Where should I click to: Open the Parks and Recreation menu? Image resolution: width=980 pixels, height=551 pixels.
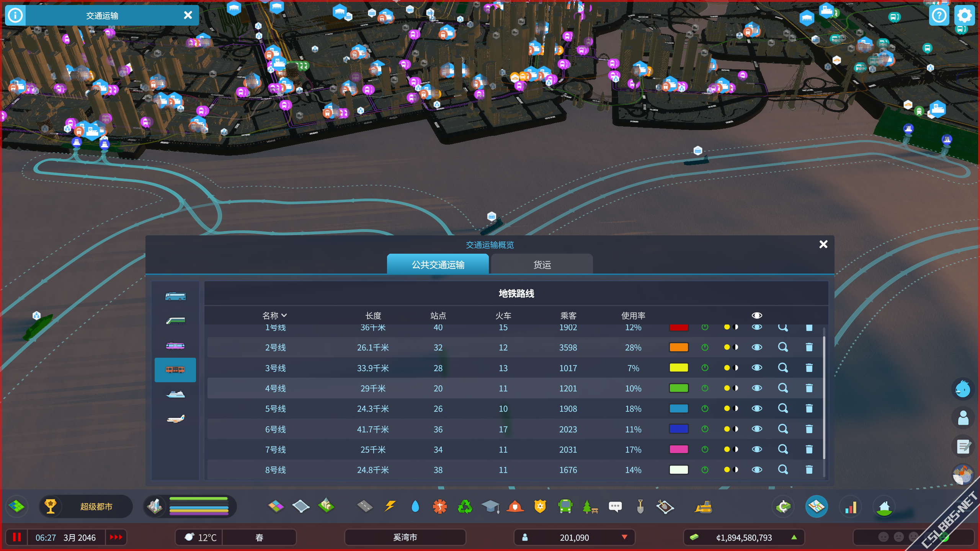(x=590, y=507)
